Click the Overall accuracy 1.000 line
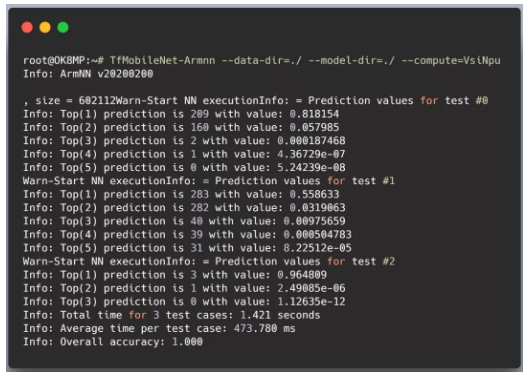The image size is (529, 376). [113, 342]
